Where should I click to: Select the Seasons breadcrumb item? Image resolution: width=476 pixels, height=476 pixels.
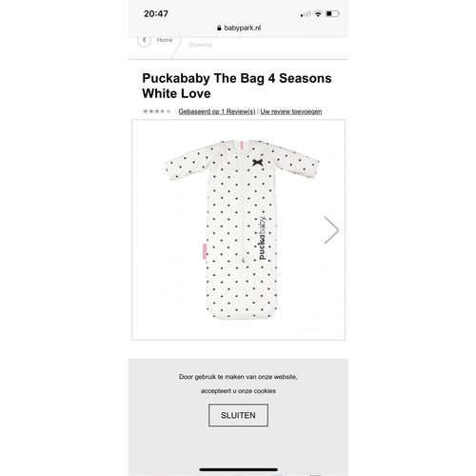(200, 45)
